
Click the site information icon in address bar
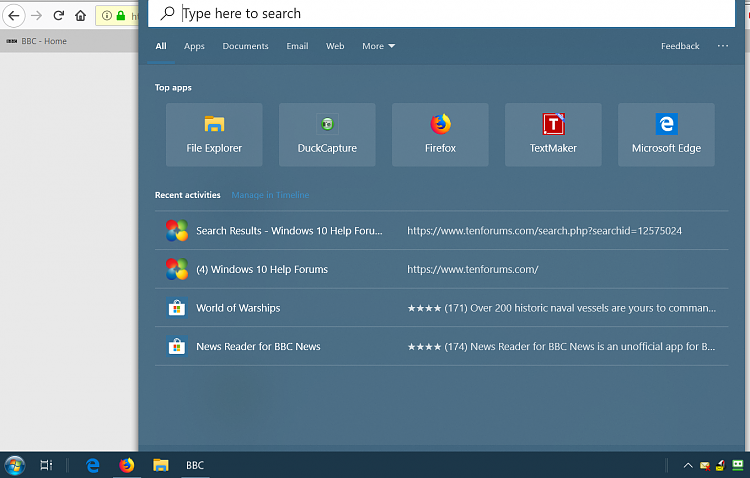coord(107,16)
